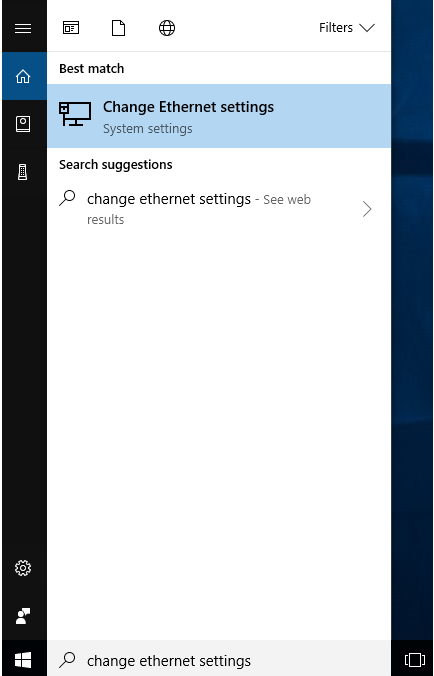434x676 pixels.
Task: Expand the arrow beside web search suggestion
Action: click(x=367, y=209)
